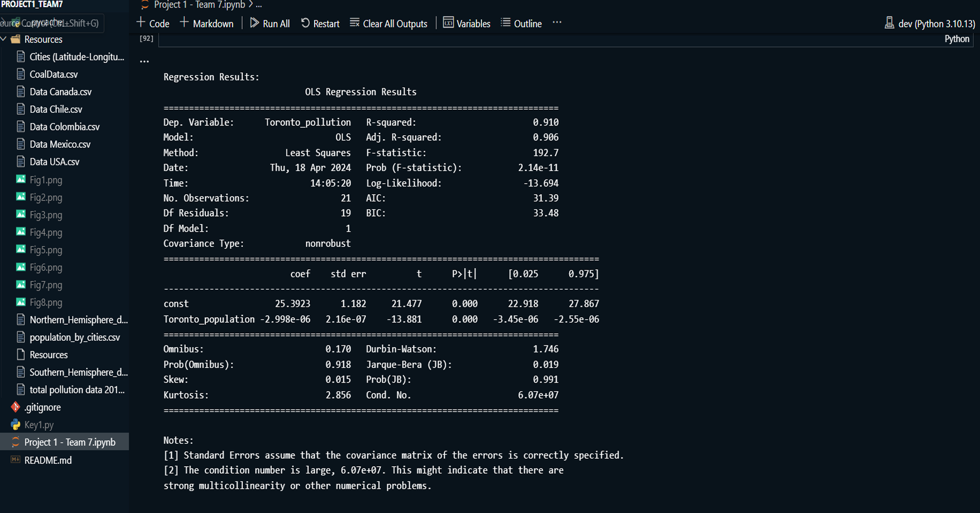Click the notebook breadcrumb file name

click(199, 5)
